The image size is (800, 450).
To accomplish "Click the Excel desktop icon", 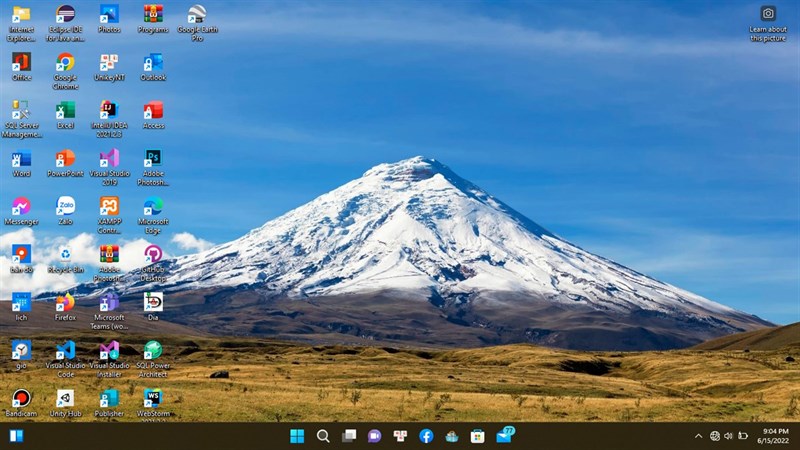I will pyautogui.click(x=65, y=115).
